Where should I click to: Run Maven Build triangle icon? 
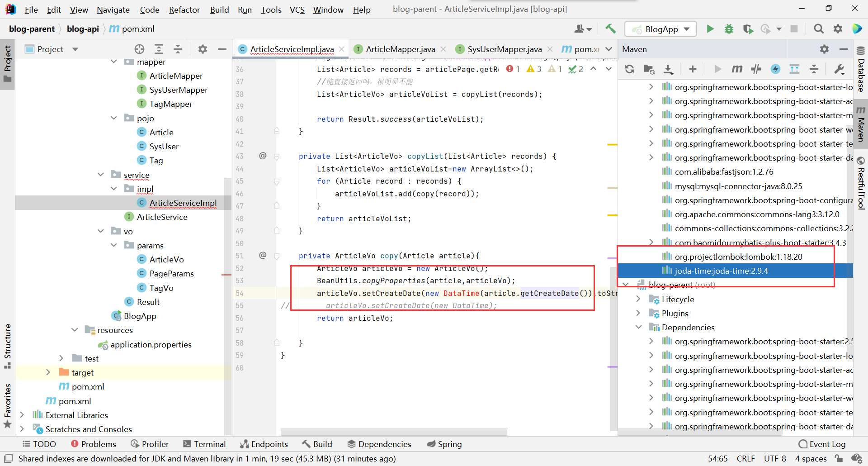(717, 69)
